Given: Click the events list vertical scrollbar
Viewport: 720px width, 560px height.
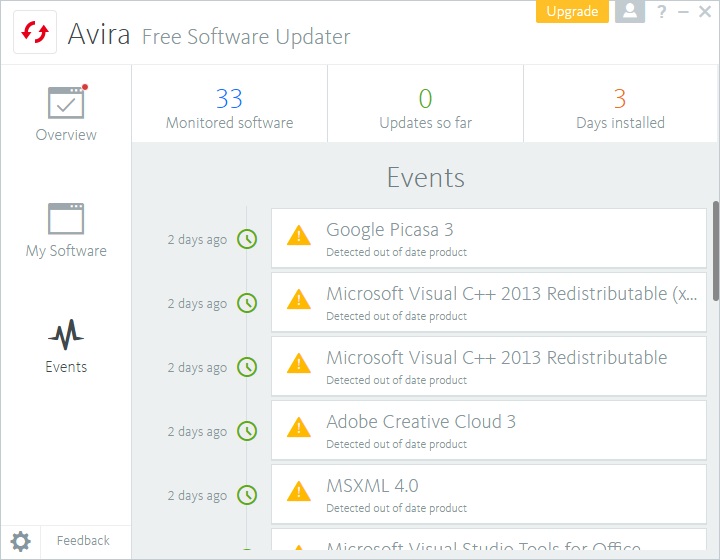Looking at the screenshot, I should [716, 251].
